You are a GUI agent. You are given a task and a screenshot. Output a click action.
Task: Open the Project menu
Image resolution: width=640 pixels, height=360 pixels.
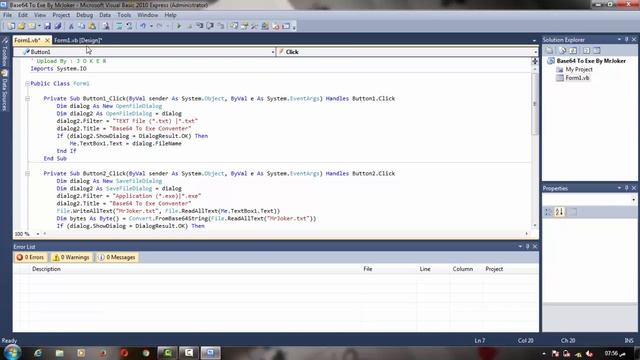pyautogui.click(x=61, y=15)
